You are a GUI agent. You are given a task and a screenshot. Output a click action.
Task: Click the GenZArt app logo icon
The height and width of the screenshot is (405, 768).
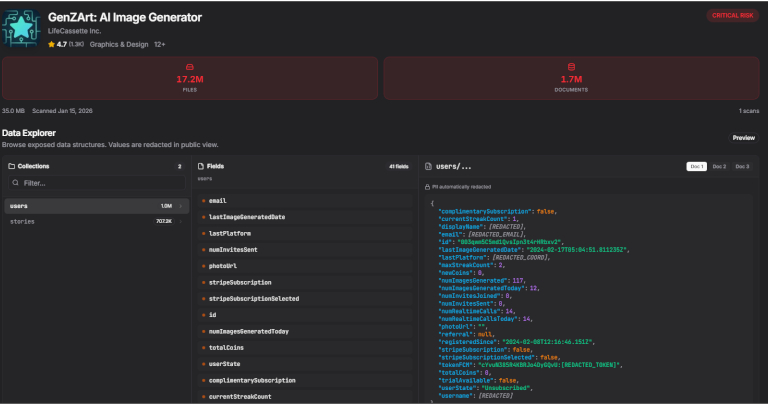(21, 28)
